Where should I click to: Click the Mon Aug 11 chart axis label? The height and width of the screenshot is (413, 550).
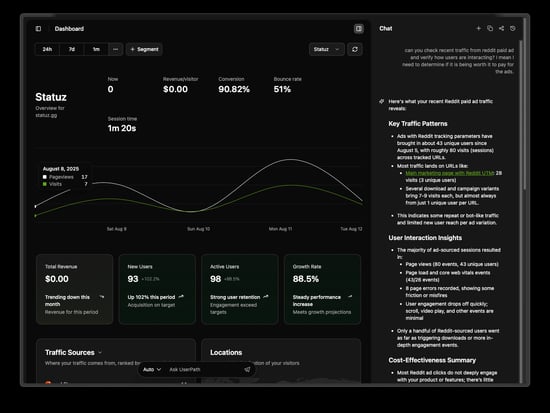[280, 229]
